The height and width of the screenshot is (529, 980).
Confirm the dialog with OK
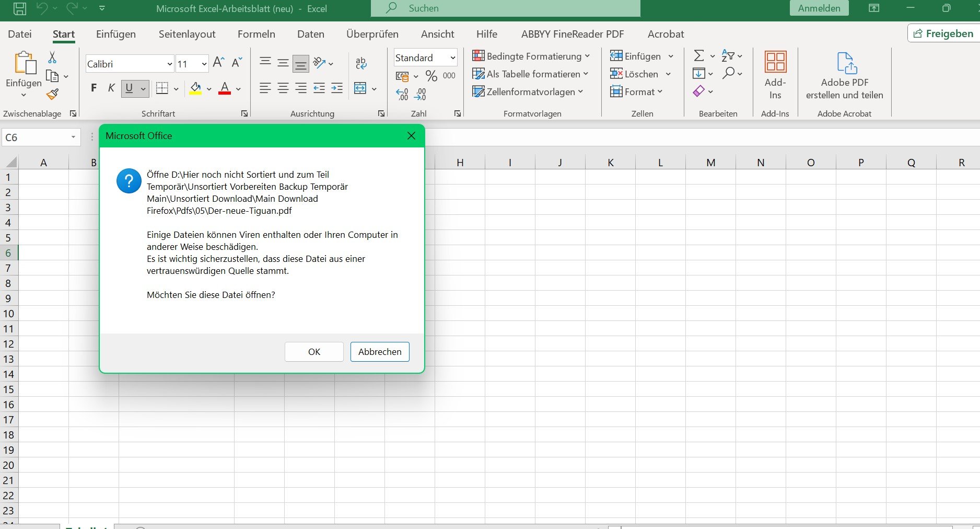314,352
